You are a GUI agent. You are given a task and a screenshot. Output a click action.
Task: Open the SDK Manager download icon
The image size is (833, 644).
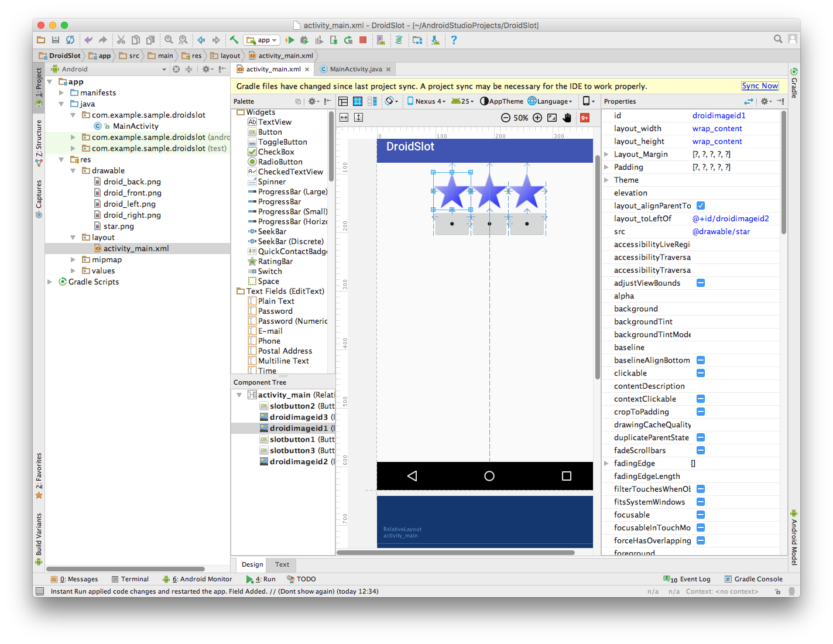436,40
